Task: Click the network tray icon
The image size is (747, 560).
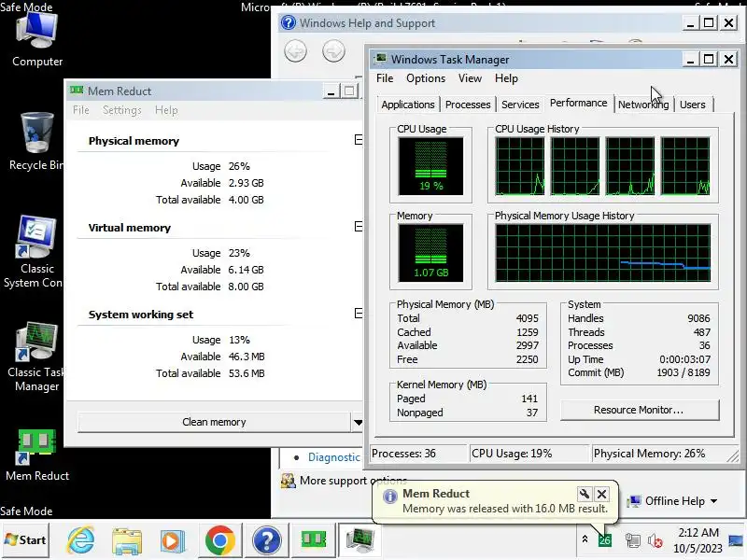Action: (x=633, y=540)
